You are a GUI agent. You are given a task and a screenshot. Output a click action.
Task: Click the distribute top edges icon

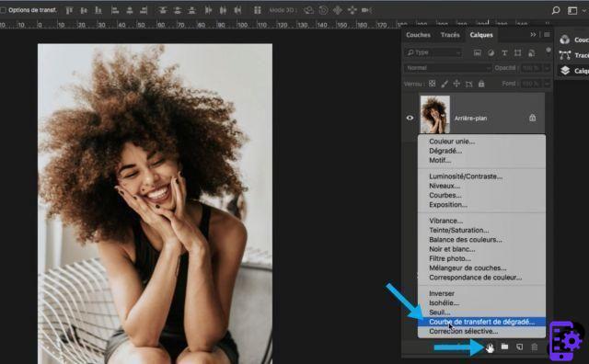(163, 10)
